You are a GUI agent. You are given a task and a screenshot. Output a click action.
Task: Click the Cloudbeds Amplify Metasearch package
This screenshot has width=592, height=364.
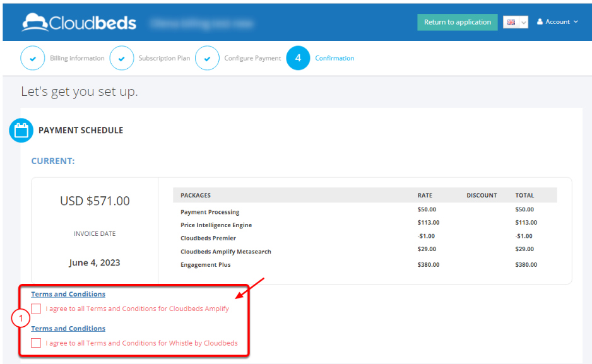[x=226, y=252]
